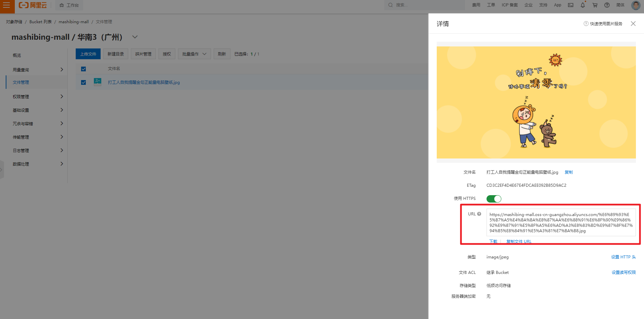Click the 上传文件 button

[x=88, y=54]
